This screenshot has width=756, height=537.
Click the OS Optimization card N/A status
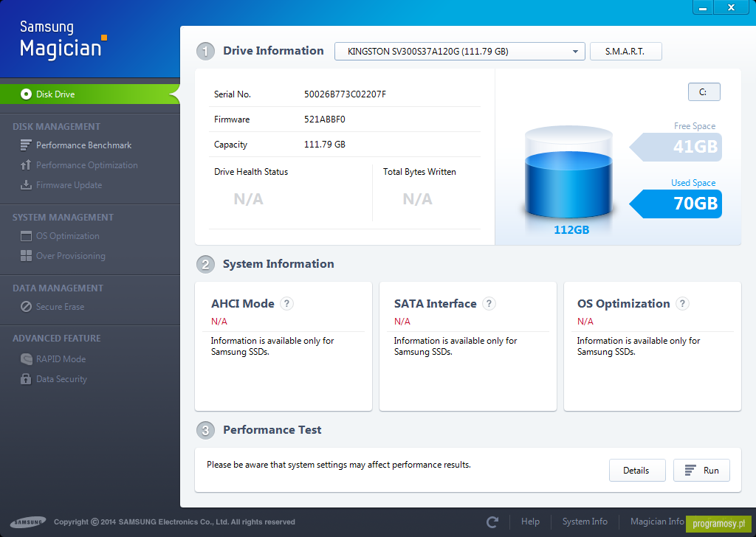585,321
